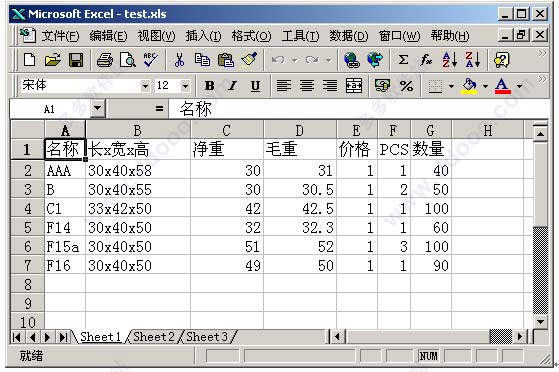Go to the last sheet tab arrow
The image size is (559, 372).
(63, 337)
